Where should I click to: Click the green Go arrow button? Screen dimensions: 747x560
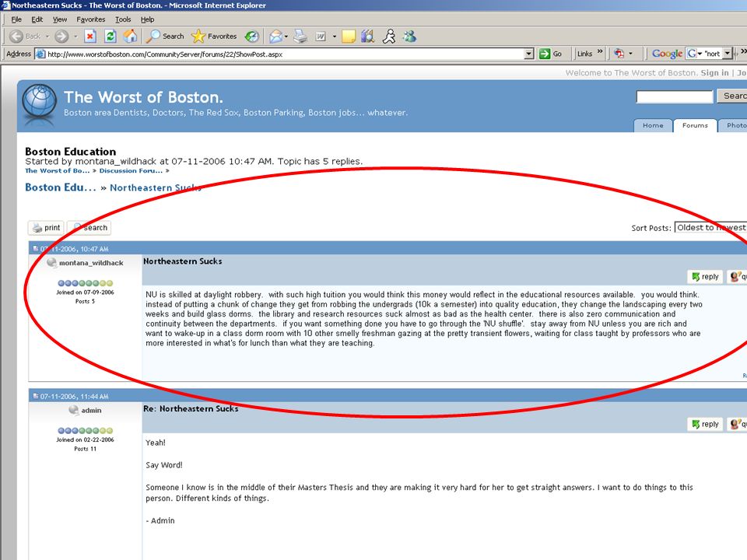tap(545, 54)
